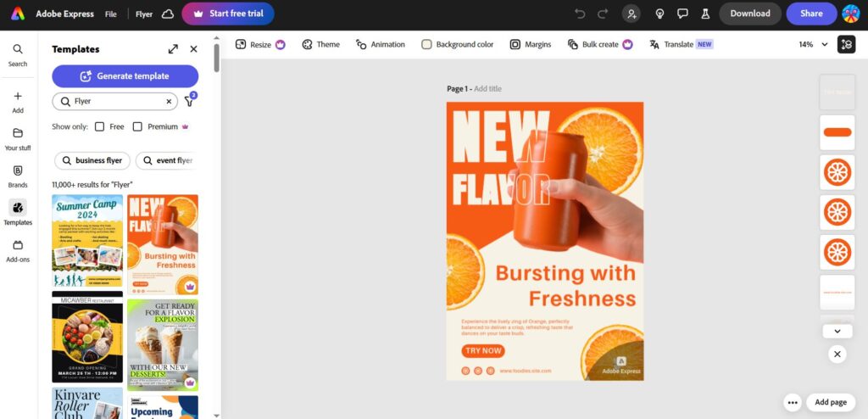Select the third orange slice layer
This screenshot has width=868, height=419.
point(837,252)
